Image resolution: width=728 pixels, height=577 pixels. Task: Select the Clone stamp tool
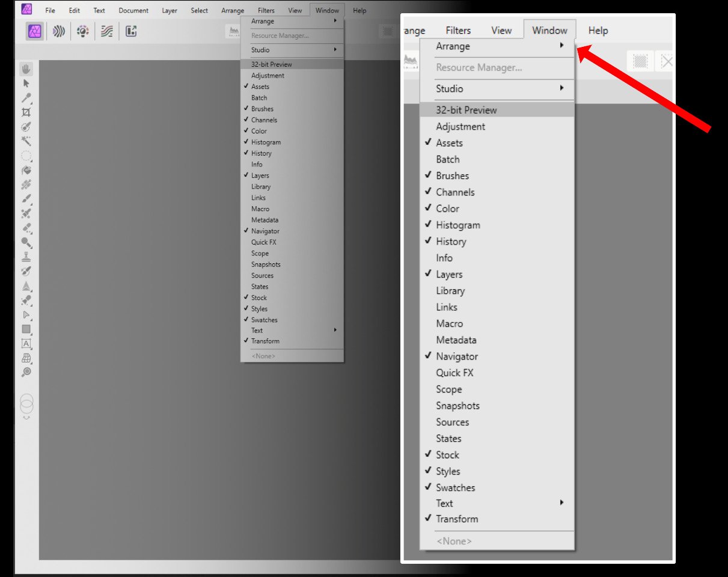26,257
